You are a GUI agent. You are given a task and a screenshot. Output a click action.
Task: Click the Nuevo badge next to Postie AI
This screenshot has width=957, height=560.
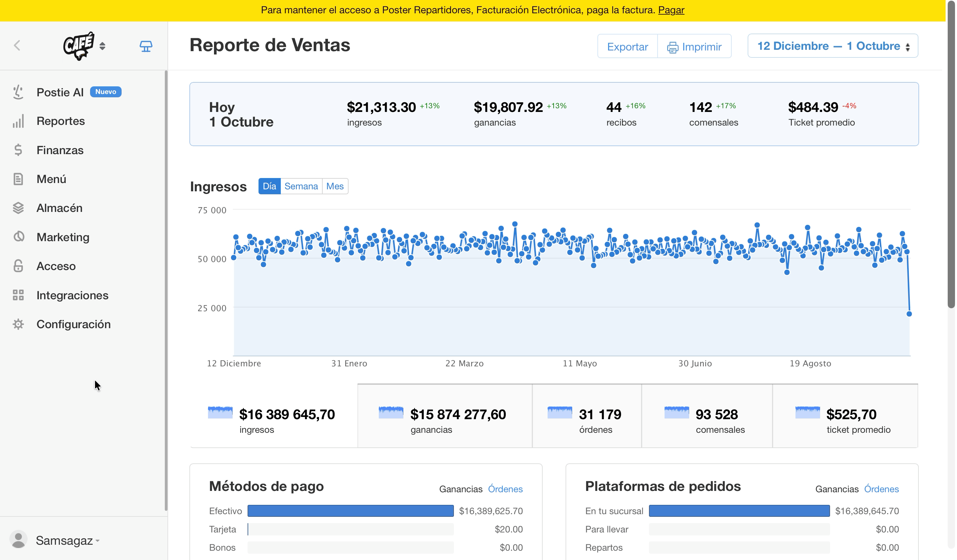tap(106, 92)
